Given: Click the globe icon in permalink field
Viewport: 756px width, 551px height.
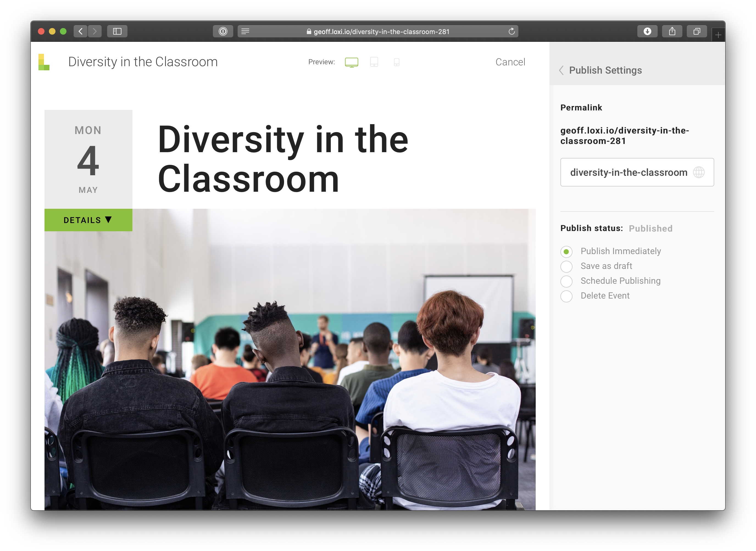Looking at the screenshot, I should pyautogui.click(x=699, y=172).
